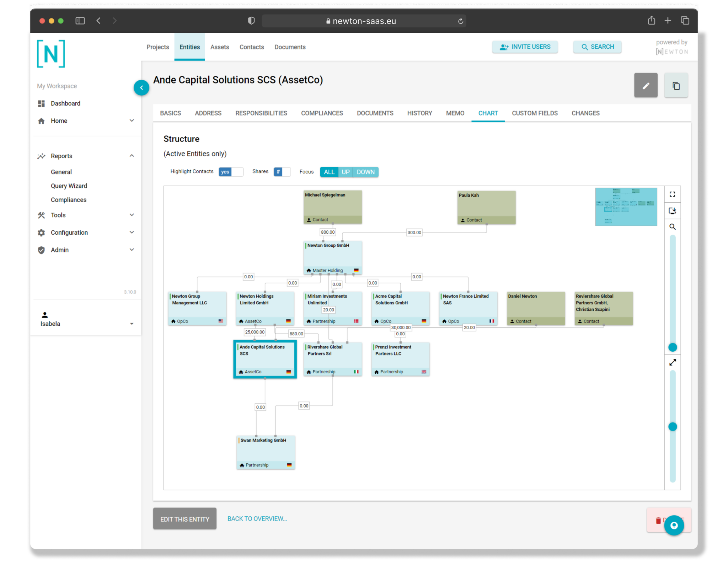Click the duplicate/copy entity icon

(x=675, y=85)
